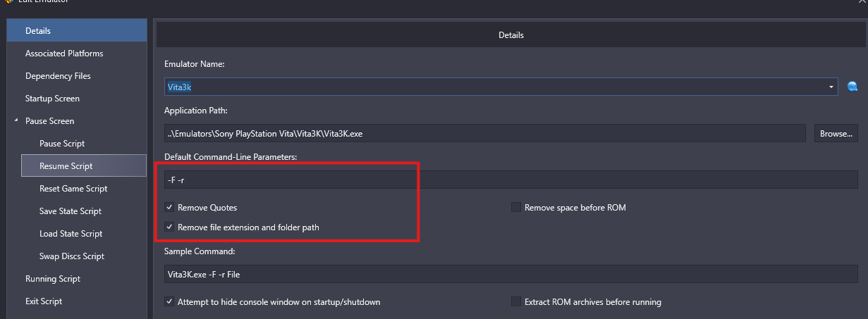Click the Application Path text field

click(484, 133)
